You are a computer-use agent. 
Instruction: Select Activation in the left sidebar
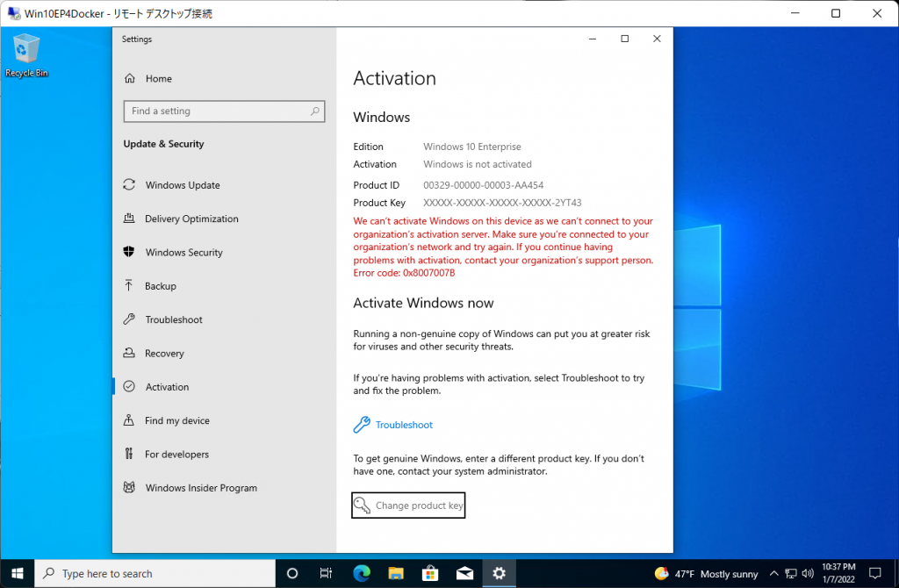point(167,387)
